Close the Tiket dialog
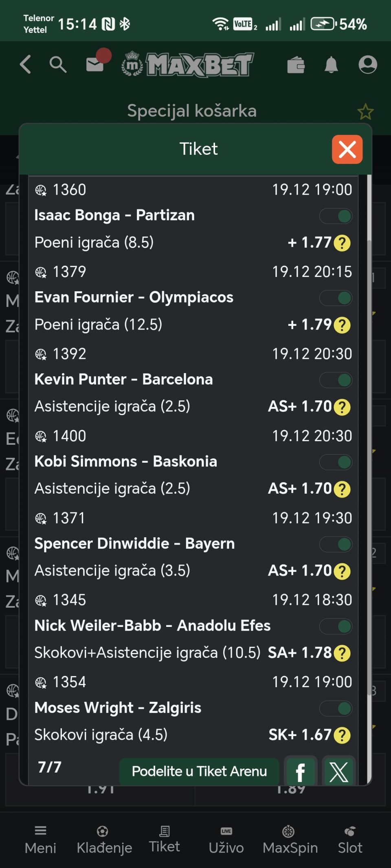The width and height of the screenshot is (391, 868). click(x=347, y=149)
